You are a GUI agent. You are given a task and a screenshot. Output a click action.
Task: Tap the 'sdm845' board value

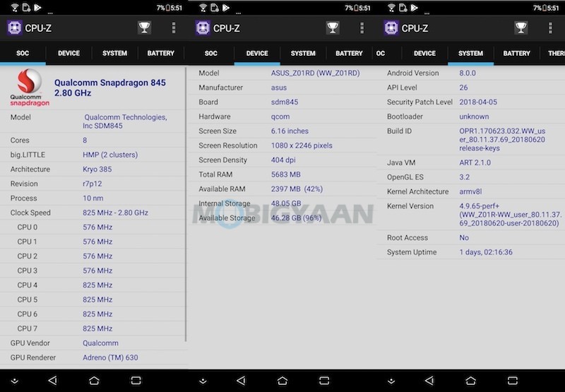point(285,102)
